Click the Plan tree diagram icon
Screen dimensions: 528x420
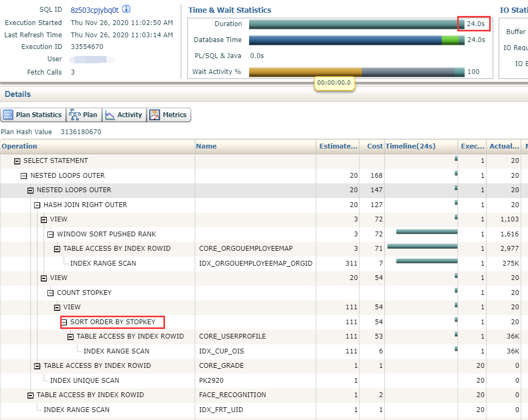(75, 115)
